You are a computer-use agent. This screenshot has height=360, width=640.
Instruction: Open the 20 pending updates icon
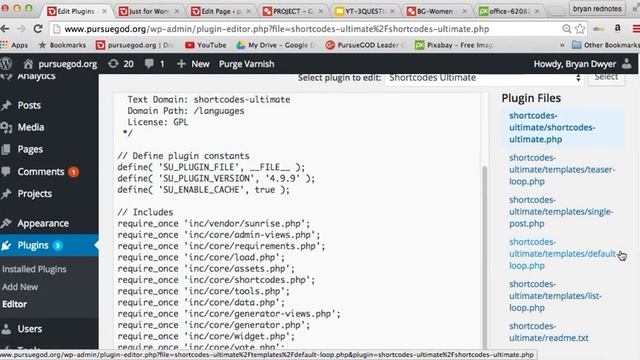[121, 64]
